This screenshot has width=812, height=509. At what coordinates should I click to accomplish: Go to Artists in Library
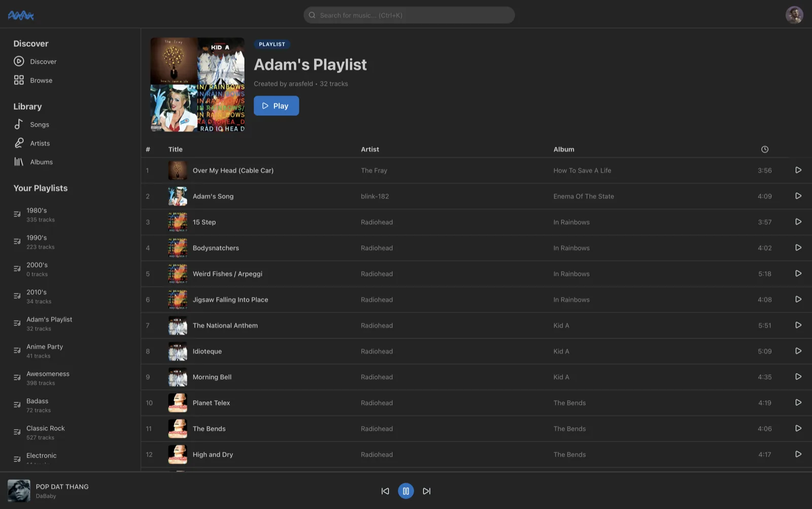click(x=32, y=143)
